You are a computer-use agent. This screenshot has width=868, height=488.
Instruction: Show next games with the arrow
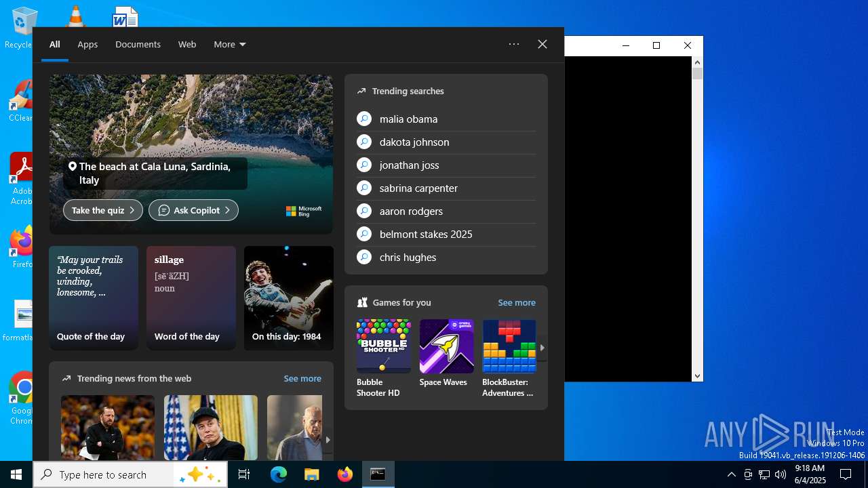pos(542,348)
